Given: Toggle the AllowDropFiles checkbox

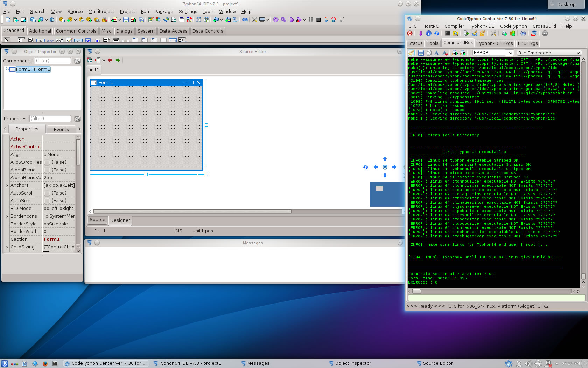Looking at the screenshot, I should click(47, 162).
